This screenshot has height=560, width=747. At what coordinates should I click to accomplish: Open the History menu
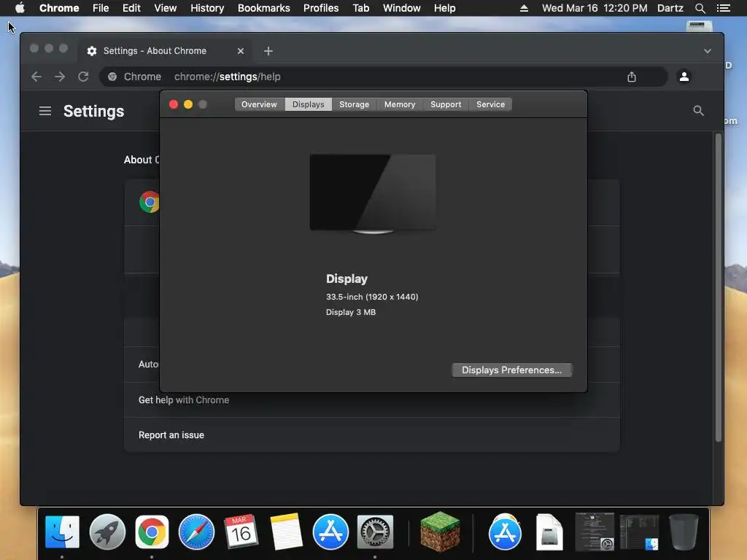pyautogui.click(x=207, y=8)
